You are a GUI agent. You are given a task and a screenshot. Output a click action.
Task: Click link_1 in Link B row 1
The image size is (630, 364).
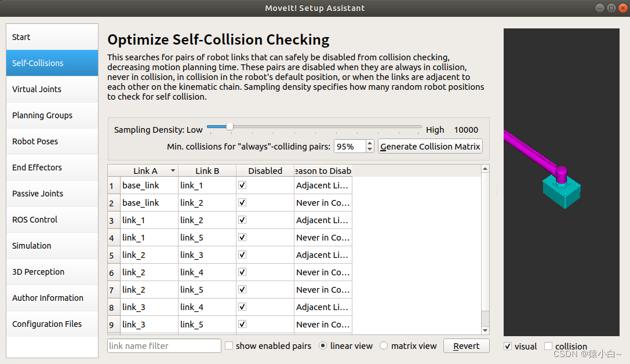point(207,185)
